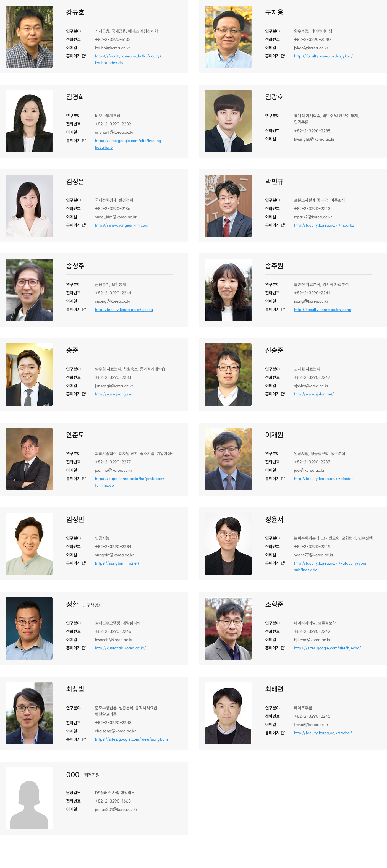
Task: Click external link icon beside 송주원 홈페이지
Action: (283, 309)
